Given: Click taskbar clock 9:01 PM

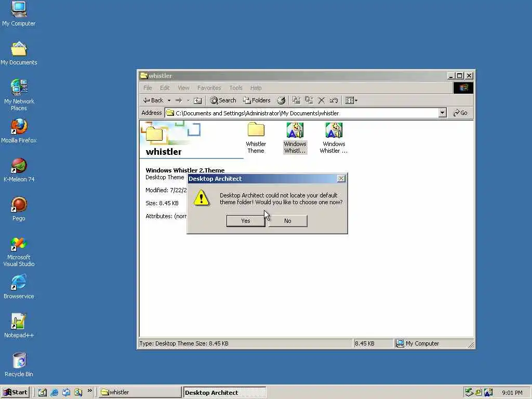Looking at the screenshot, I should coord(512,393).
